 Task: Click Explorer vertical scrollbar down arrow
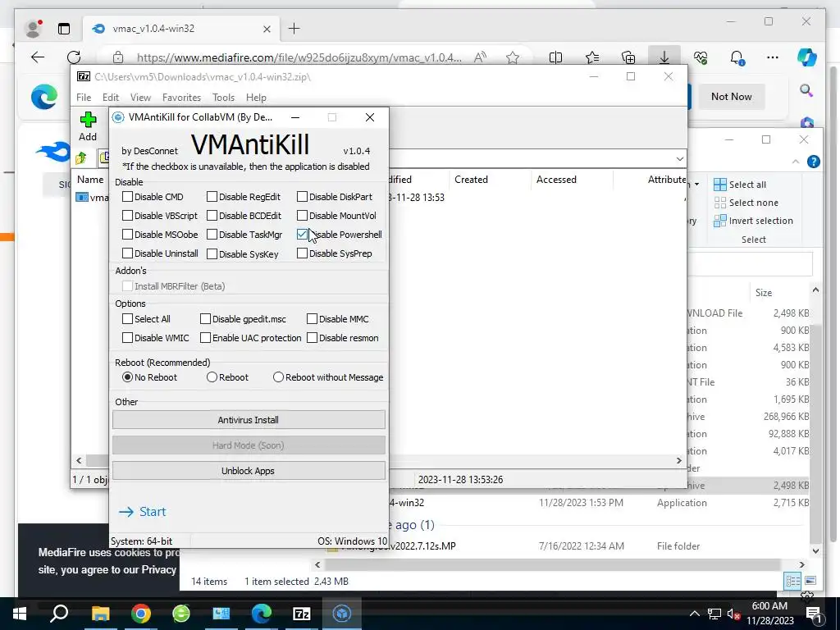click(815, 550)
